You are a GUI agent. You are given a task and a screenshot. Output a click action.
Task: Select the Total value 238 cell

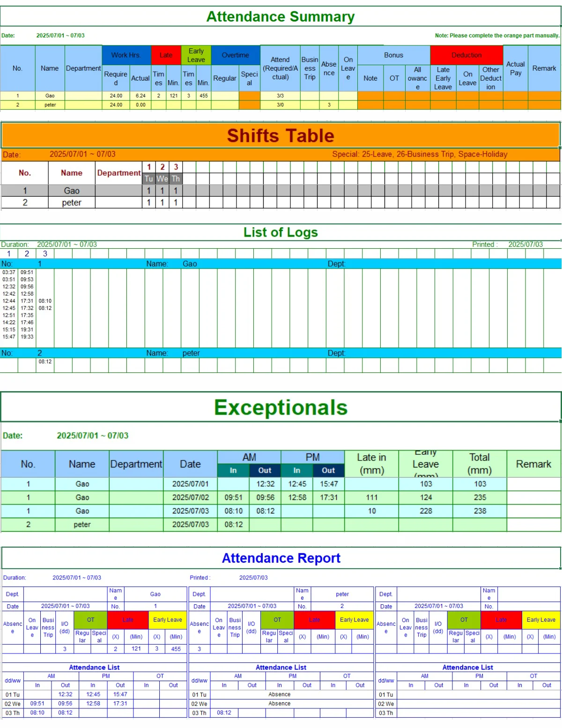(x=480, y=511)
